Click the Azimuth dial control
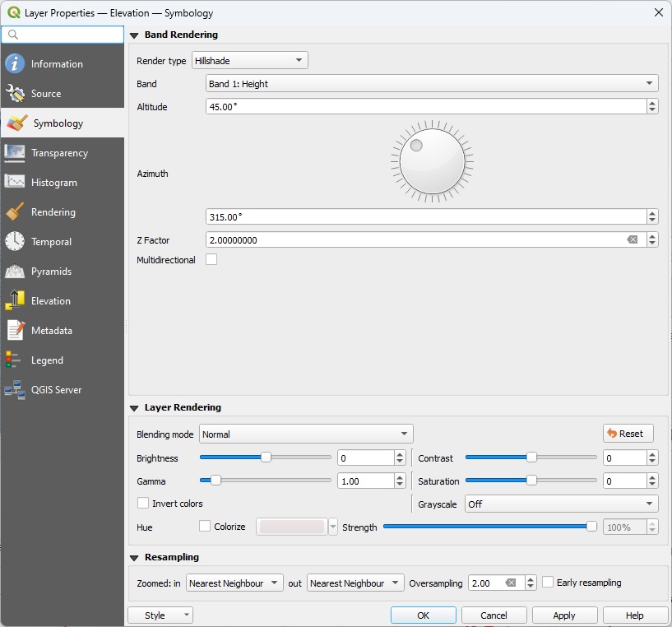The height and width of the screenshot is (627, 672). click(x=432, y=160)
